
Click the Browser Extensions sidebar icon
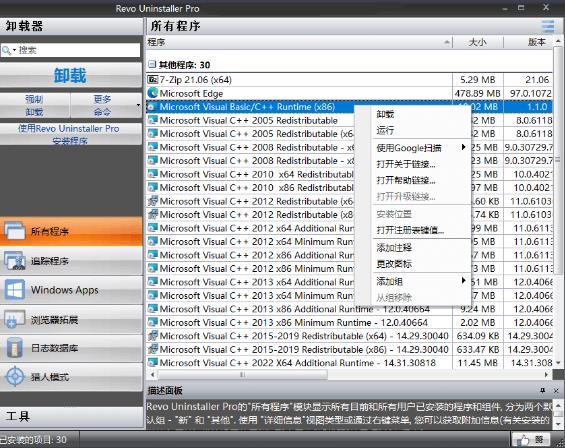(x=15, y=319)
